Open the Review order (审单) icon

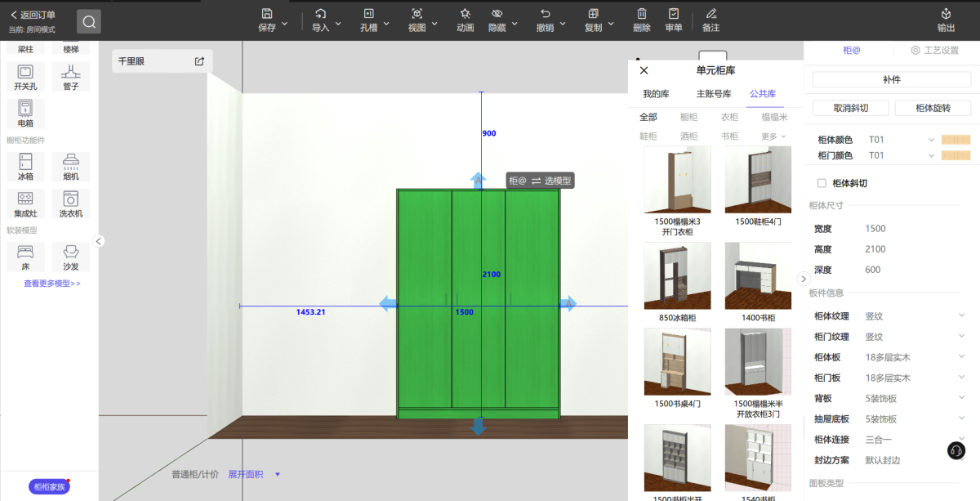pyautogui.click(x=674, y=14)
